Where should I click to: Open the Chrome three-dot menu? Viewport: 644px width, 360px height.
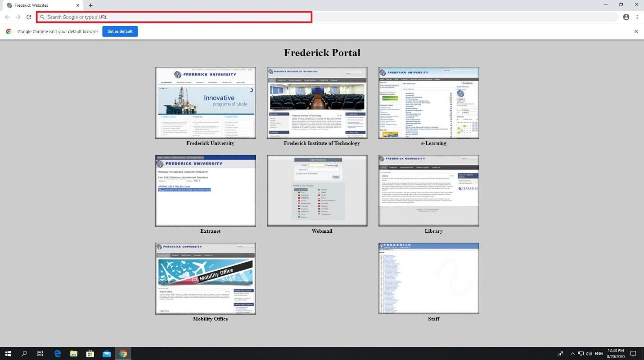click(637, 17)
